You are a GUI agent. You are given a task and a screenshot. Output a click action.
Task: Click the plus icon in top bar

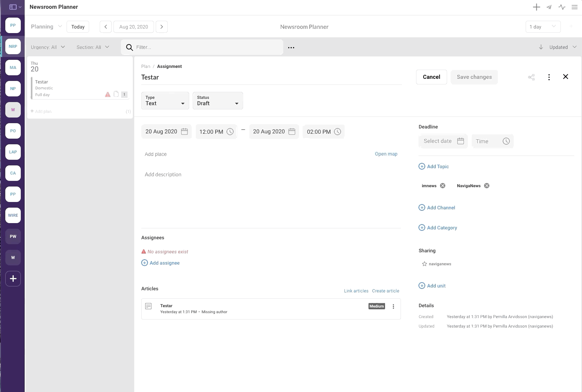click(x=536, y=7)
